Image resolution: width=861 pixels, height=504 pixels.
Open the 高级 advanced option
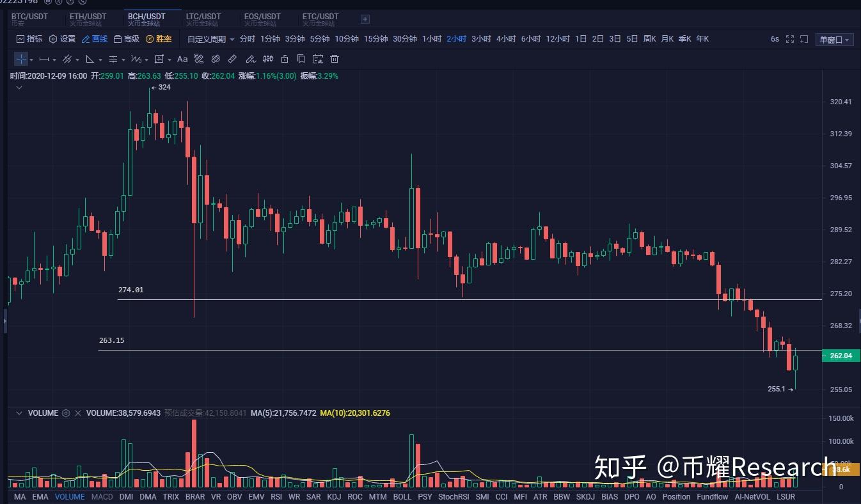click(127, 39)
